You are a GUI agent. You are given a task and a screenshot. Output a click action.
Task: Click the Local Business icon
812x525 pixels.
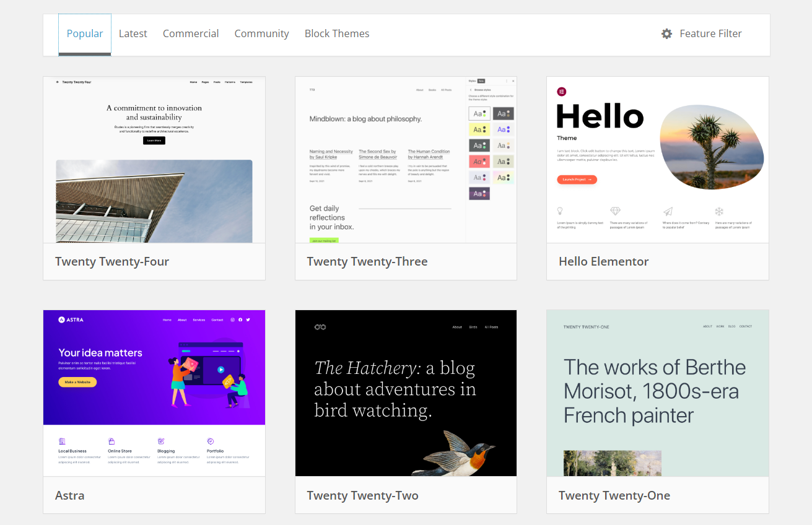[x=62, y=441]
